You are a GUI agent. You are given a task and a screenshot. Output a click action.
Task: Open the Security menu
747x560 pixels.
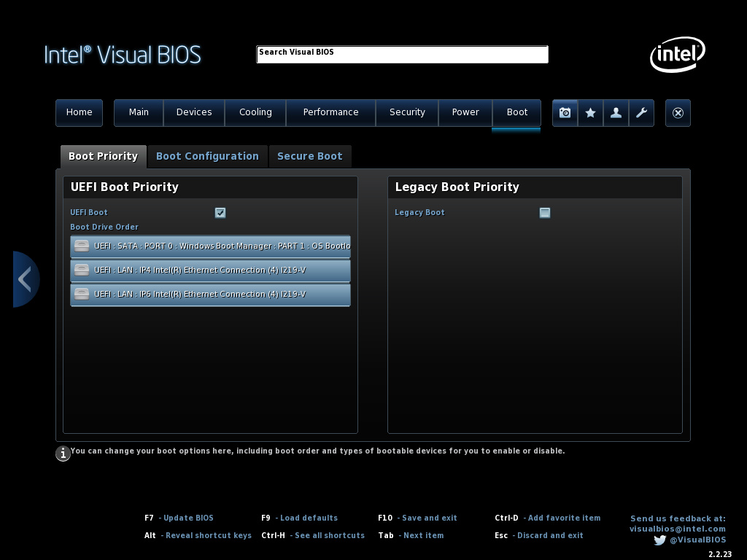[x=407, y=113]
